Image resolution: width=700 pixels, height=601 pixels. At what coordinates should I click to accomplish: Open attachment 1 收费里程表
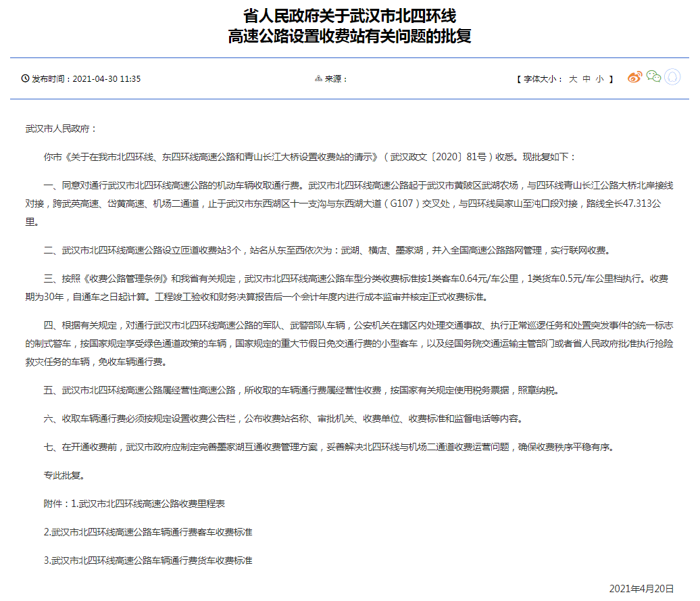pyautogui.click(x=153, y=504)
